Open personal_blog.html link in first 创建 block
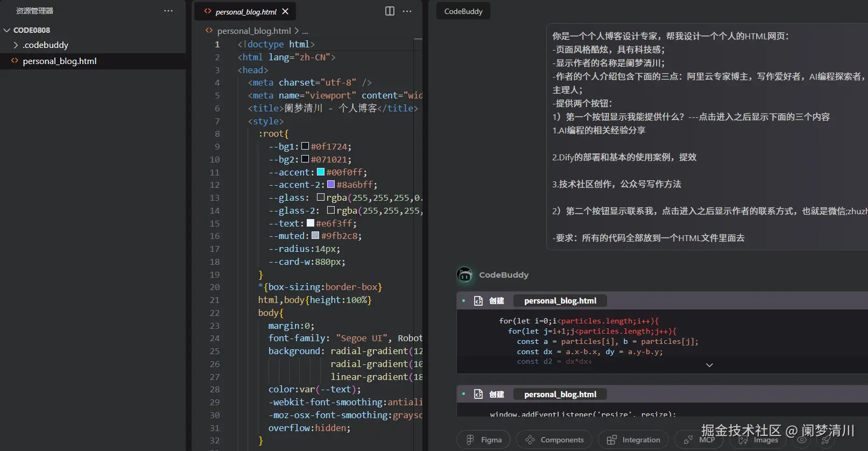The height and width of the screenshot is (451, 868). [x=560, y=301]
